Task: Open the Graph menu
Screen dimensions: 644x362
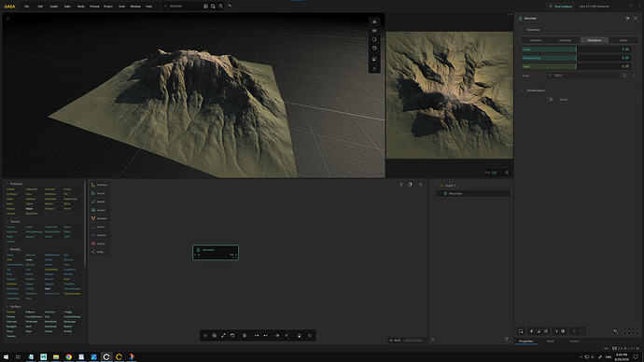Action: [54, 7]
